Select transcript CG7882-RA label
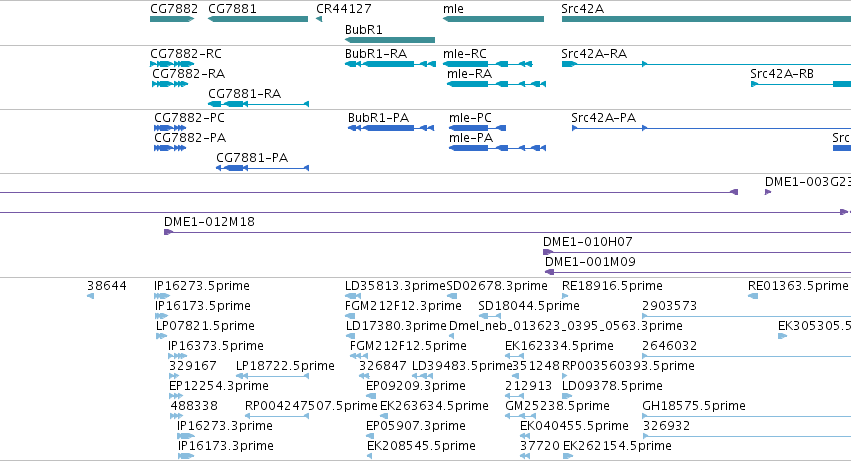851x461 pixels. (188, 74)
